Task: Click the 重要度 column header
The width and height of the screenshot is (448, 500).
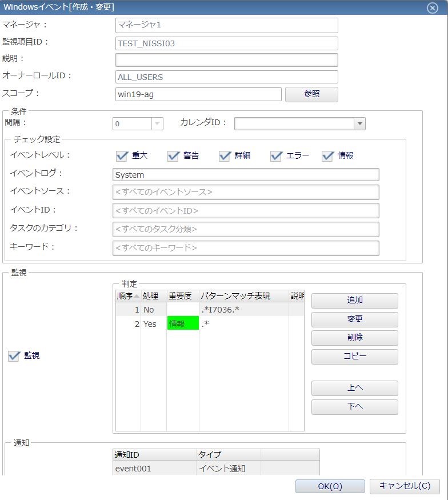Action: (183, 296)
